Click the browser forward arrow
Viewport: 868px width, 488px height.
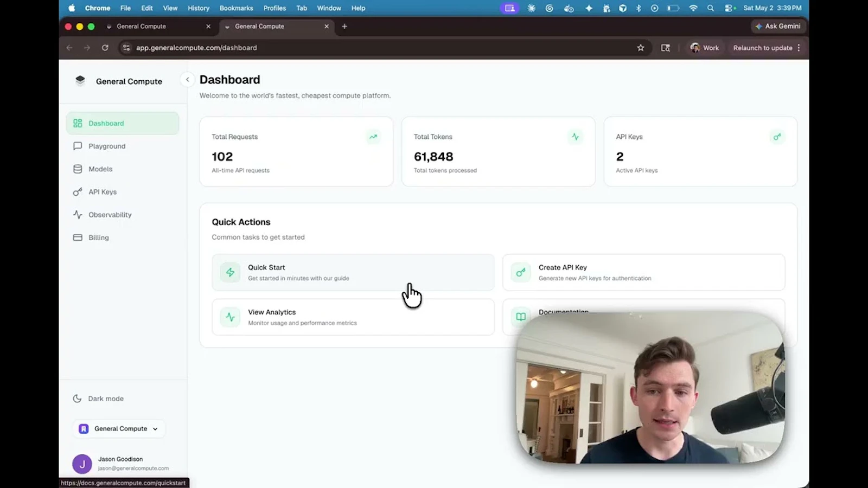point(87,48)
